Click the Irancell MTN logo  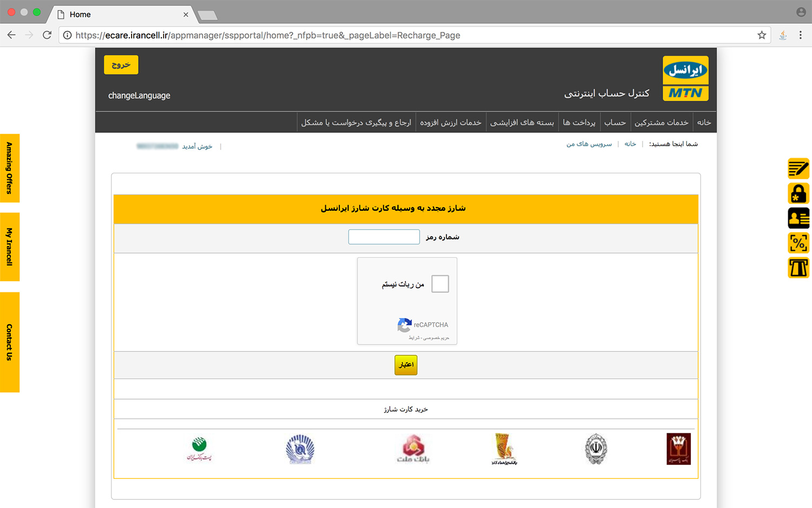685,79
